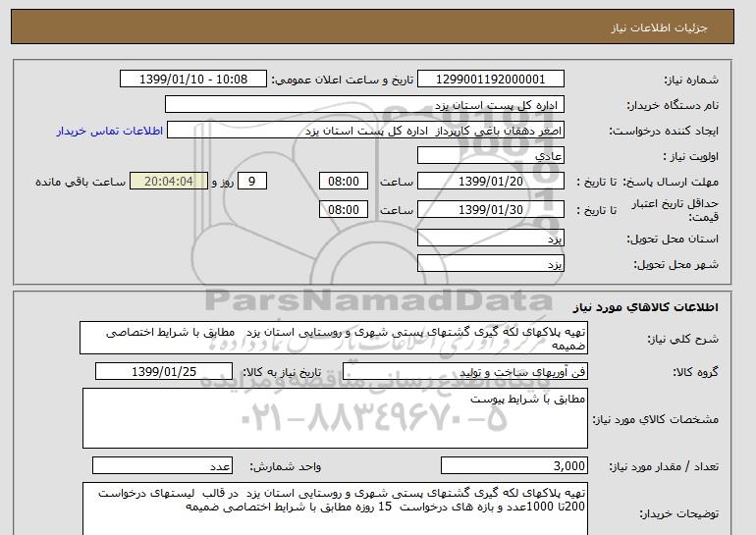Select the delivery province field یزد
The width and height of the screenshot is (756, 535).
click(x=490, y=239)
